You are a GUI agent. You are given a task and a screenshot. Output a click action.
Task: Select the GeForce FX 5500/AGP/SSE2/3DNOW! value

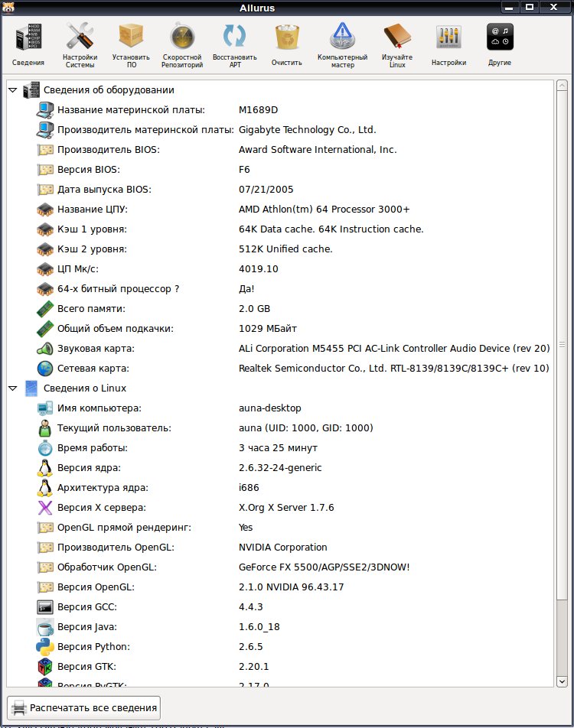pyautogui.click(x=324, y=567)
